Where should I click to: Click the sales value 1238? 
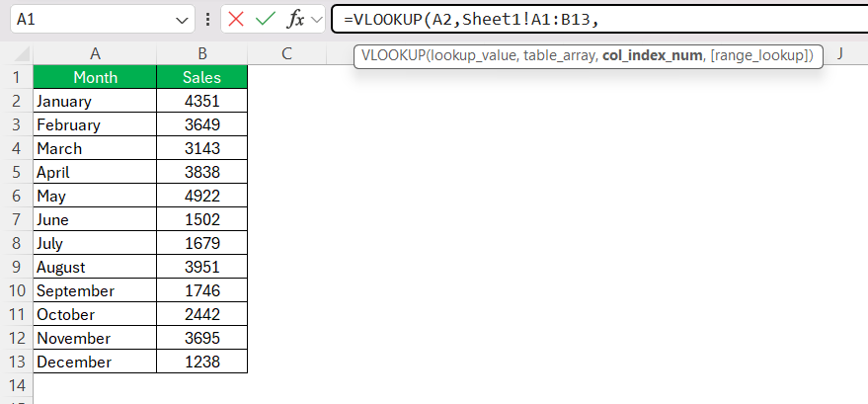(x=202, y=362)
